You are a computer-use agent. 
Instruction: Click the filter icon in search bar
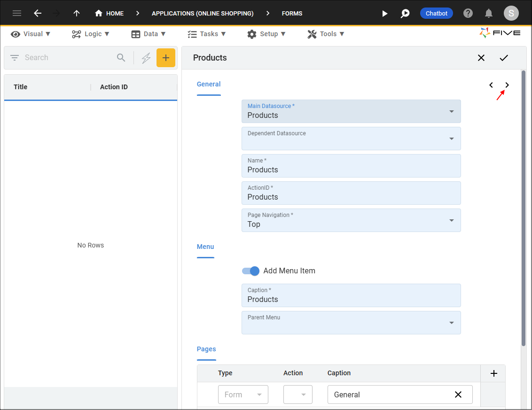[14, 58]
